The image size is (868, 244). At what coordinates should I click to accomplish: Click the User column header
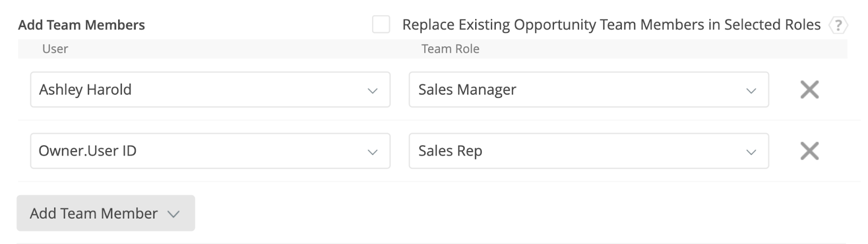[55, 49]
